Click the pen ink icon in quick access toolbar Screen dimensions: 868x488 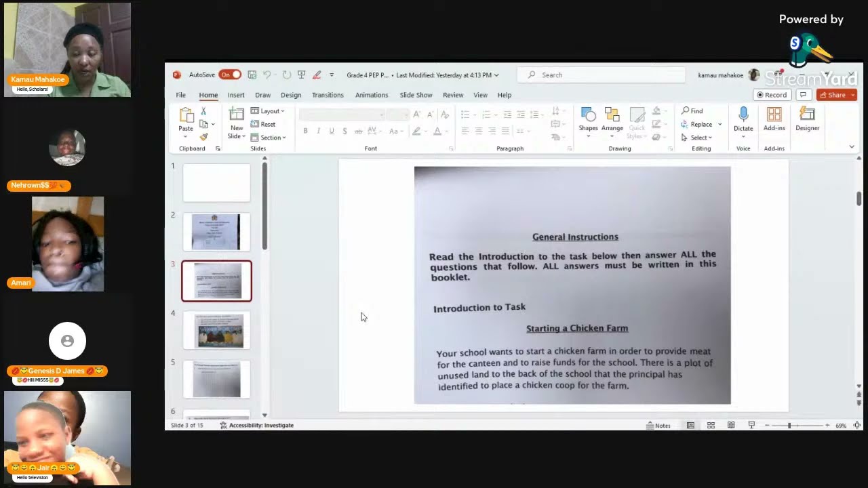(316, 75)
